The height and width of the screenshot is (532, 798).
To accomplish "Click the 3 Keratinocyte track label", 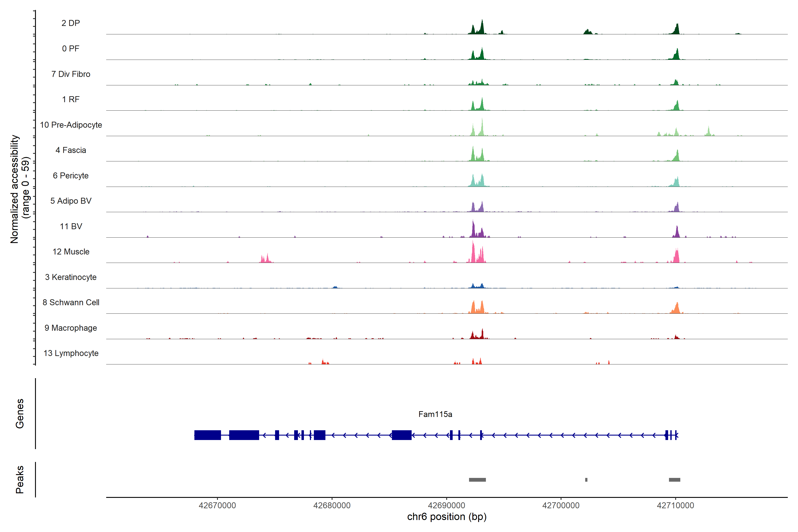I will [71, 277].
